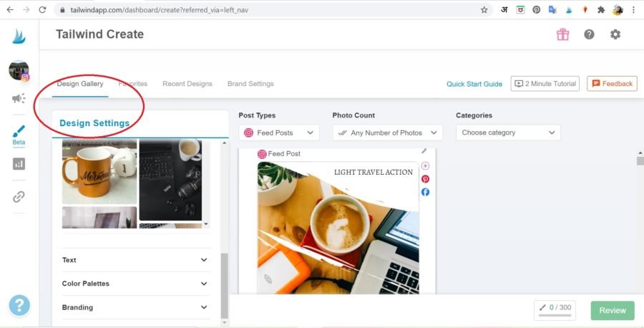
Task: Open the megaphone icon in left sidebar
Action: 19,99
